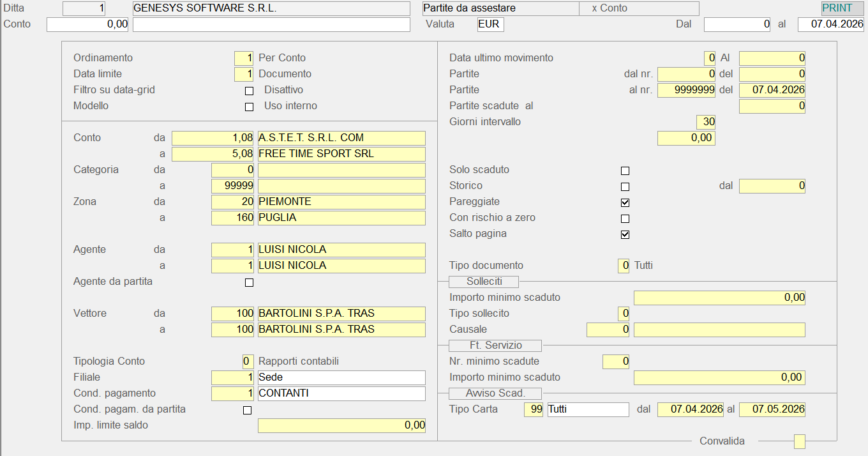Viewport: 868px width, 456px height.
Task: Select the Giorni intervallo field
Action: click(x=705, y=122)
